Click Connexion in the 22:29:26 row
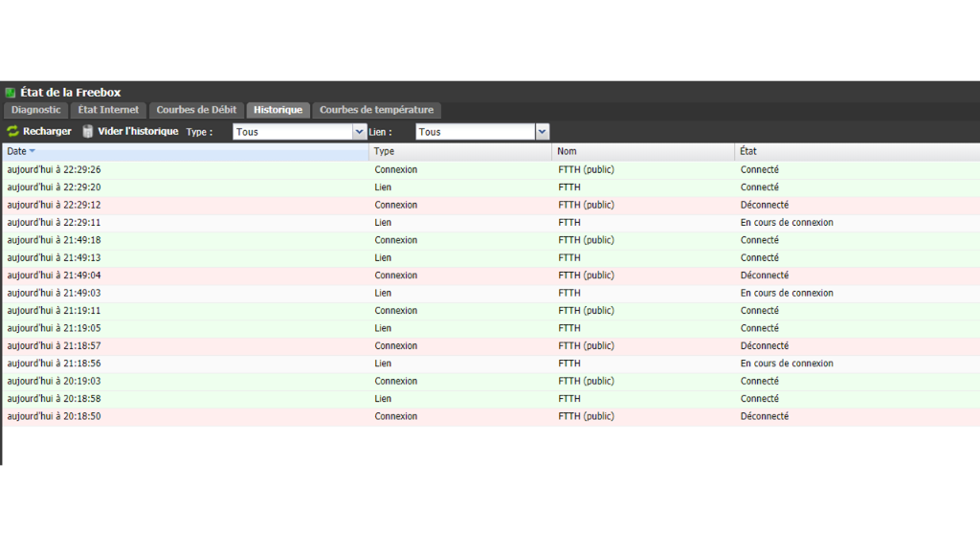This screenshot has width=980, height=551. (x=395, y=170)
